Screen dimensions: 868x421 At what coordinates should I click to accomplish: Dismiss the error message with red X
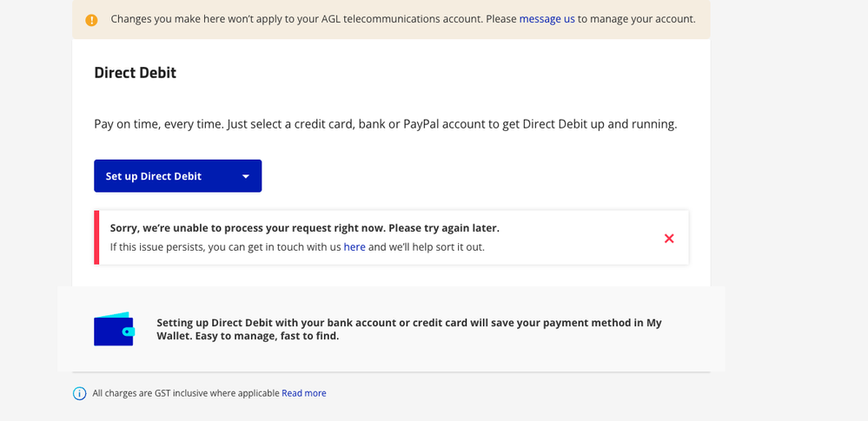pos(669,238)
